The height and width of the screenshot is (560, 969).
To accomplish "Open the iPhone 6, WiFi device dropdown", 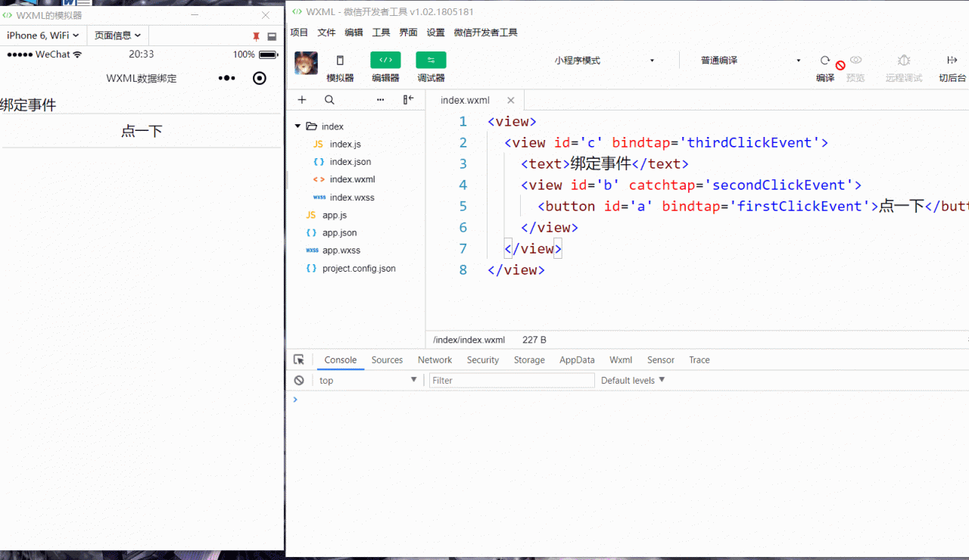I will click(x=43, y=36).
